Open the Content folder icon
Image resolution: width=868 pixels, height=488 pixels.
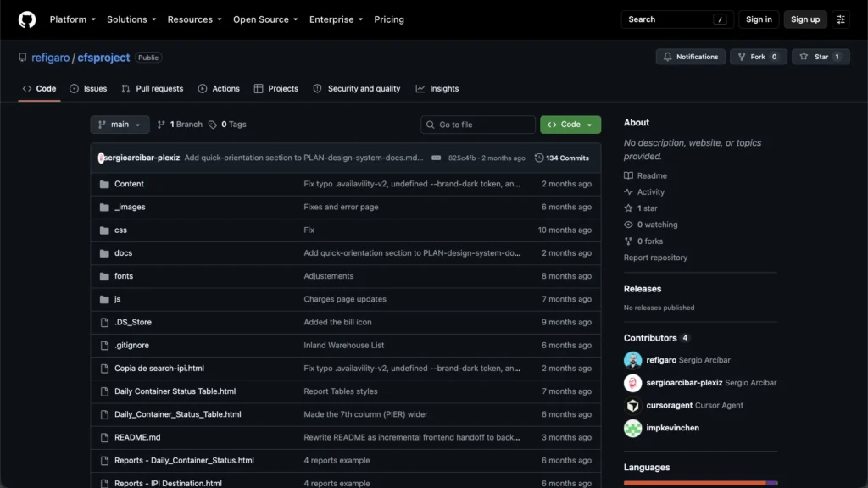coord(104,184)
